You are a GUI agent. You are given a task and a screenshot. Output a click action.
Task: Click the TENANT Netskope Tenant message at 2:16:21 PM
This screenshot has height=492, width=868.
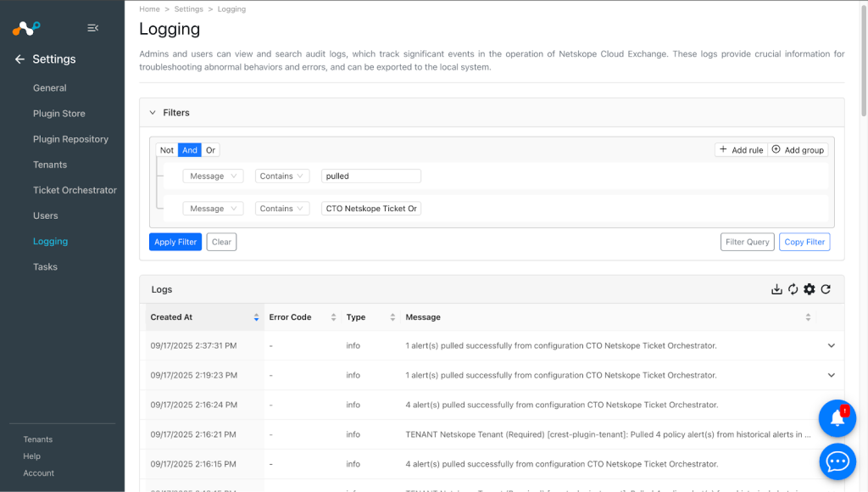pyautogui.click(x=608, y=434)
